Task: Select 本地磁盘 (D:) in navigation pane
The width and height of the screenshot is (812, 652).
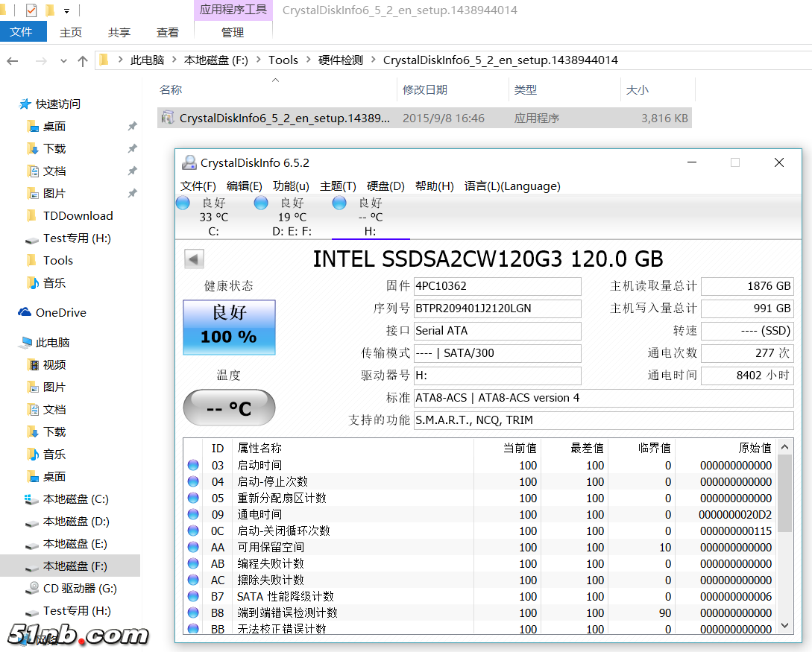Action: [x=76, y=521]
